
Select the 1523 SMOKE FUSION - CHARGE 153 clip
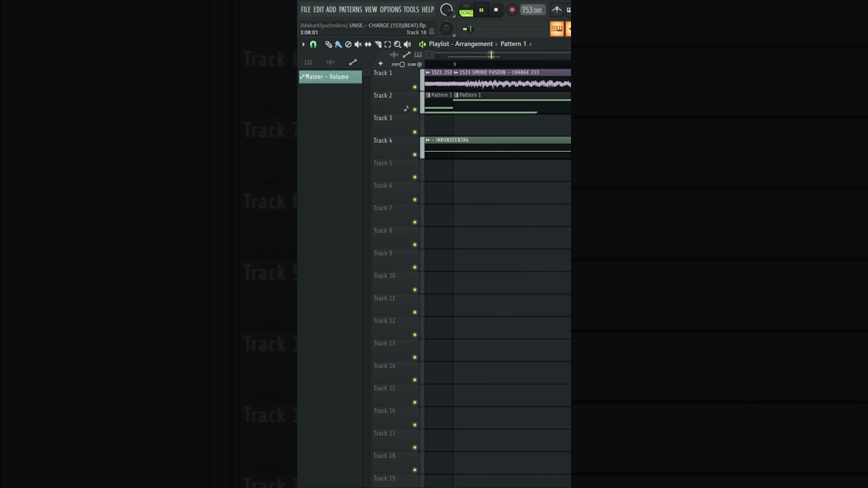click(x=512, y=79)
